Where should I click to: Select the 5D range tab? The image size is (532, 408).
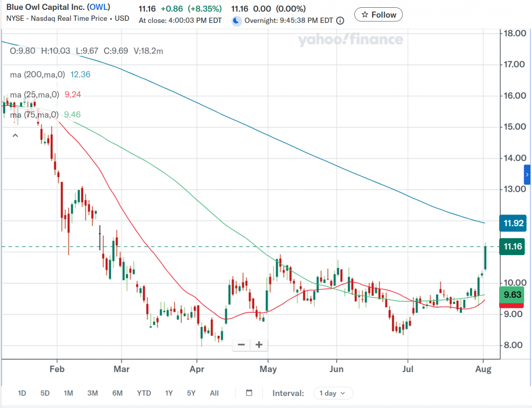pos(45,393)
